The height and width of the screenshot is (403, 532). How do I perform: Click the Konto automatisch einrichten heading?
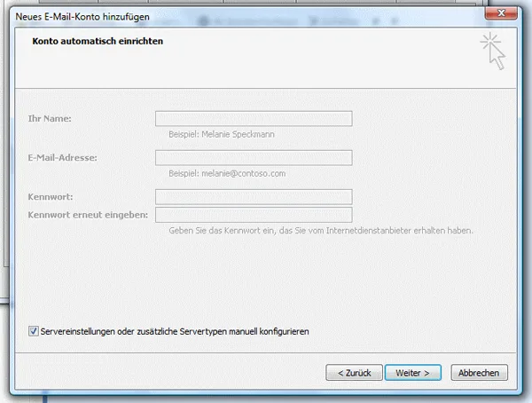(98, 41)
